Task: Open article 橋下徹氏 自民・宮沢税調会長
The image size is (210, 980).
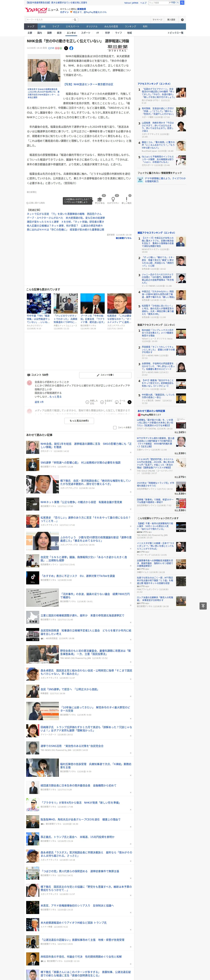Action: click(x=95, y=482)
